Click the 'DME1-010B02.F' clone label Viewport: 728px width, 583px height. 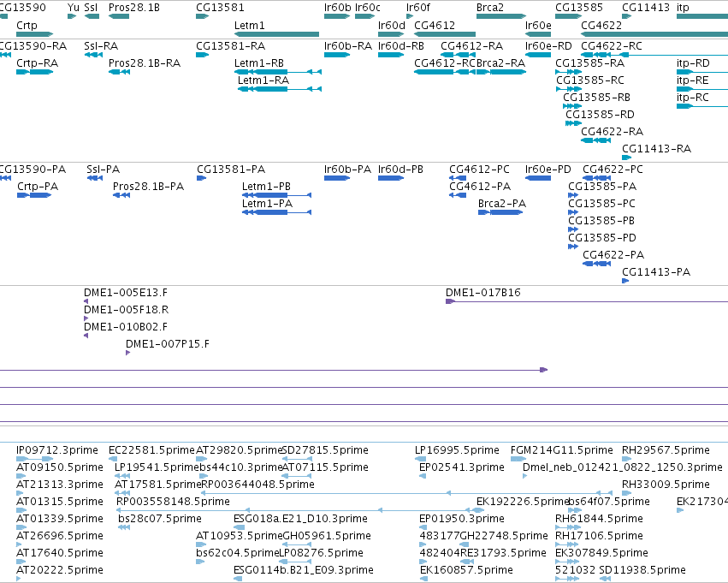tap(126, 327)
